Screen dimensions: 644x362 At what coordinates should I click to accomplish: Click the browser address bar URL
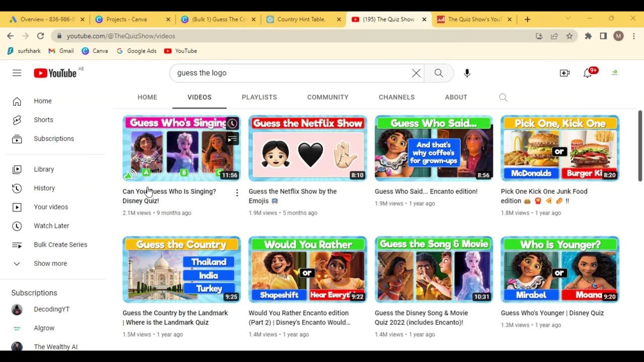pos(121,36)
